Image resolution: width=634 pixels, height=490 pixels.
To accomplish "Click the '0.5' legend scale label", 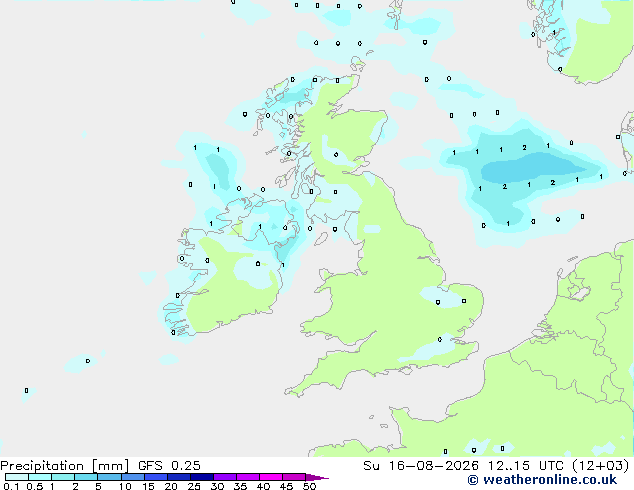I will pyautogui.click(x=34, y=486).
